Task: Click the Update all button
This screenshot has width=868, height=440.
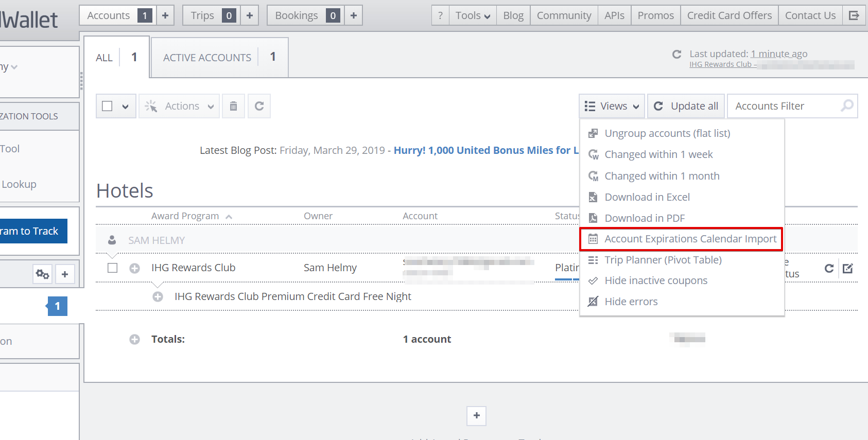Action: 686,106
